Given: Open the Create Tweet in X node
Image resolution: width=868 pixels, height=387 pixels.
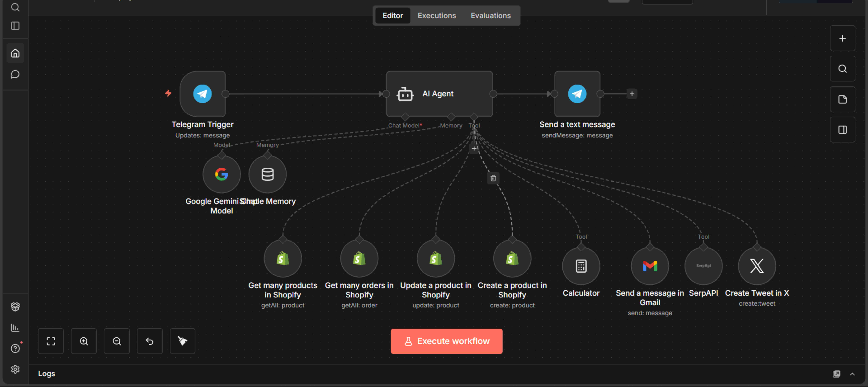Looking at the screenshot, I should (x=757, y=266).
